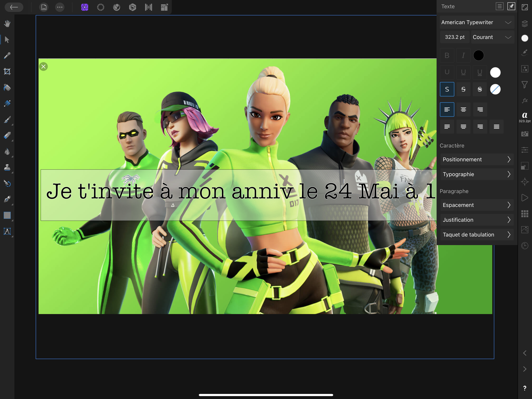Viewport: 532px width, 399px height.
Task: Open the Filters funnel studio icon
Action: click(525, 85)
